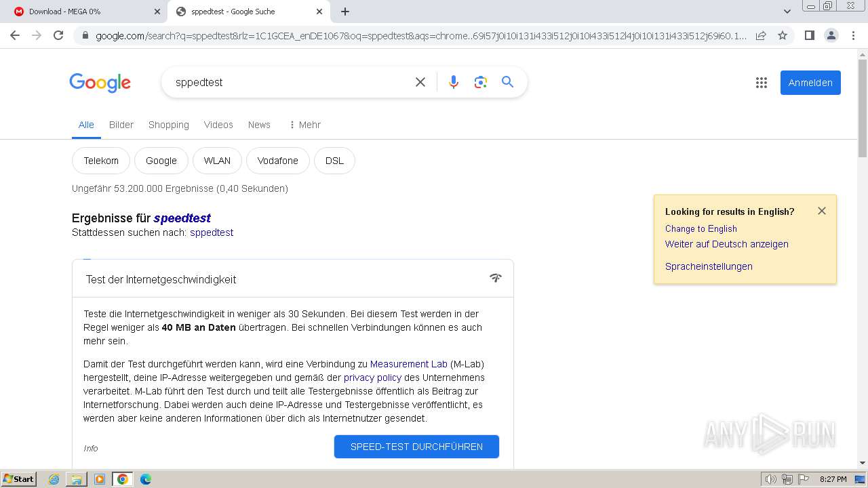This screenshot has width=868, height=488.
Task: Open the volume control in tray
Action: point(770,479)
